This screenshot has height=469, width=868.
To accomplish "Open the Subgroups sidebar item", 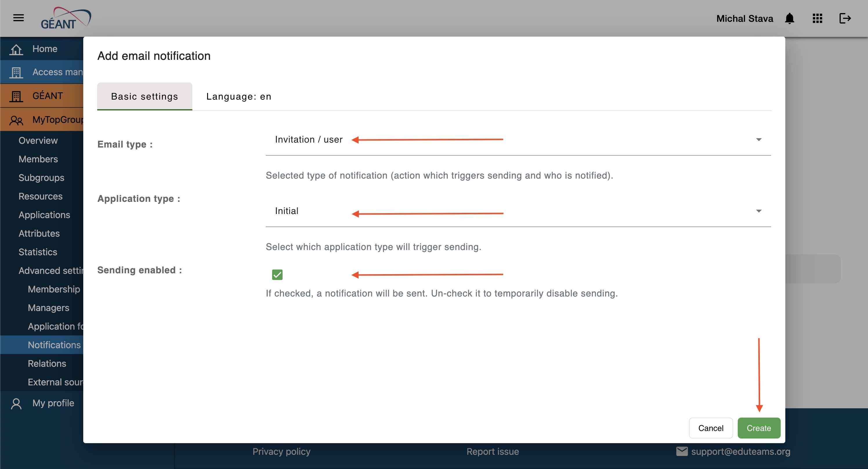I will [41, 177].
